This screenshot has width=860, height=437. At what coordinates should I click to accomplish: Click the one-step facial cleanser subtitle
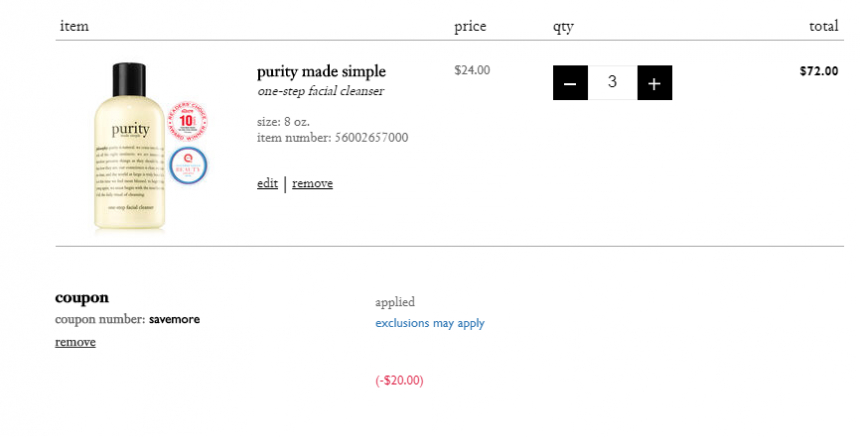pos(320,91)
